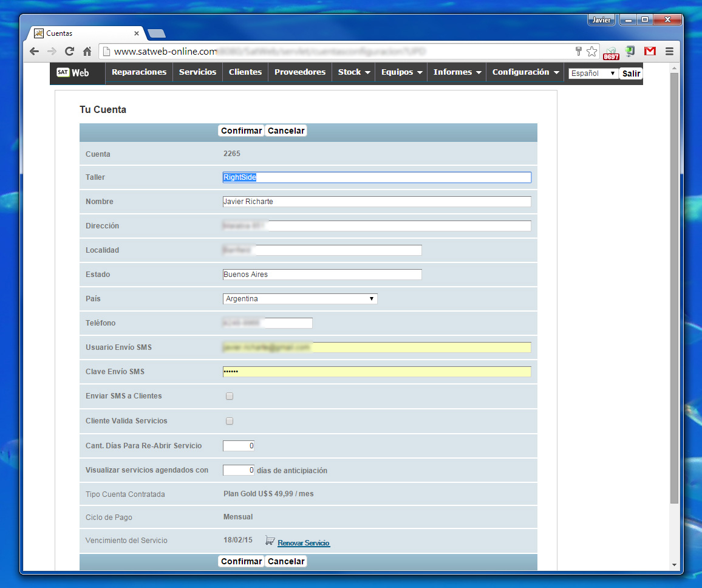The height and width of the screenshot is (588, 702).
Task: Click the bottom Confirmar button
Action: [241, 562]
